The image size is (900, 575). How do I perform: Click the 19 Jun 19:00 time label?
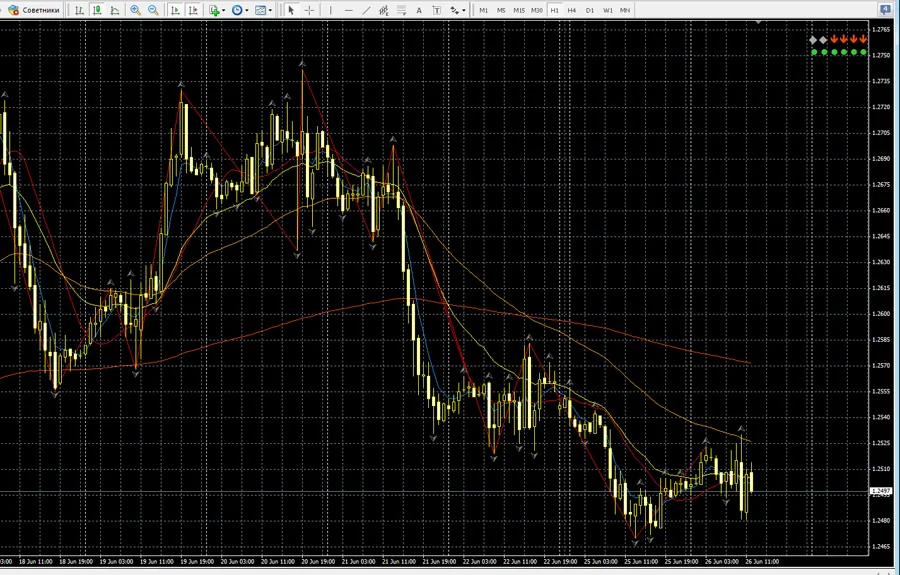[197, 561]
